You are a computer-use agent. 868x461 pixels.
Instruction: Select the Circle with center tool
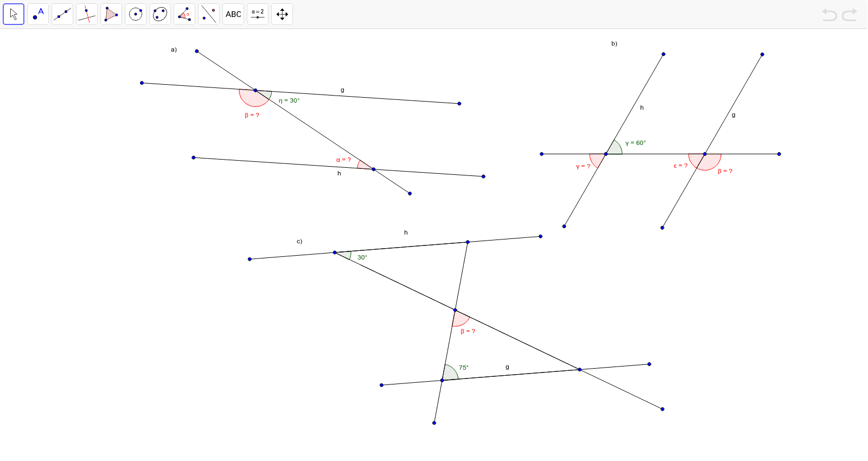coord(136,14)
